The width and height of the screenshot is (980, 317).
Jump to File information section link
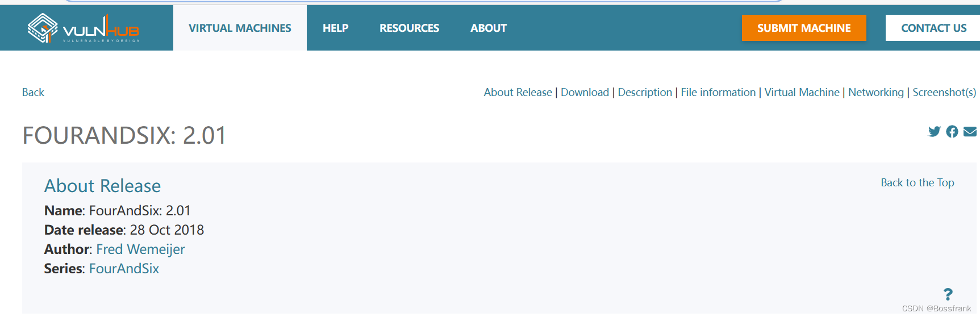(718, 92)
